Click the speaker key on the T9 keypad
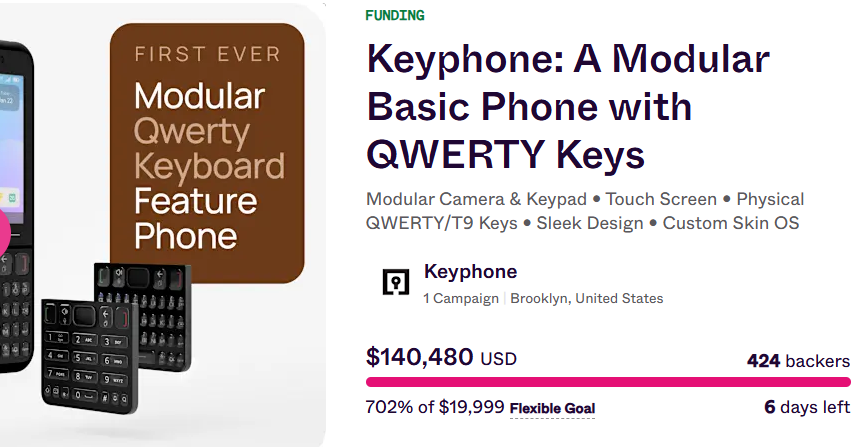Viewport: 863px width, 447px height. 65,312
